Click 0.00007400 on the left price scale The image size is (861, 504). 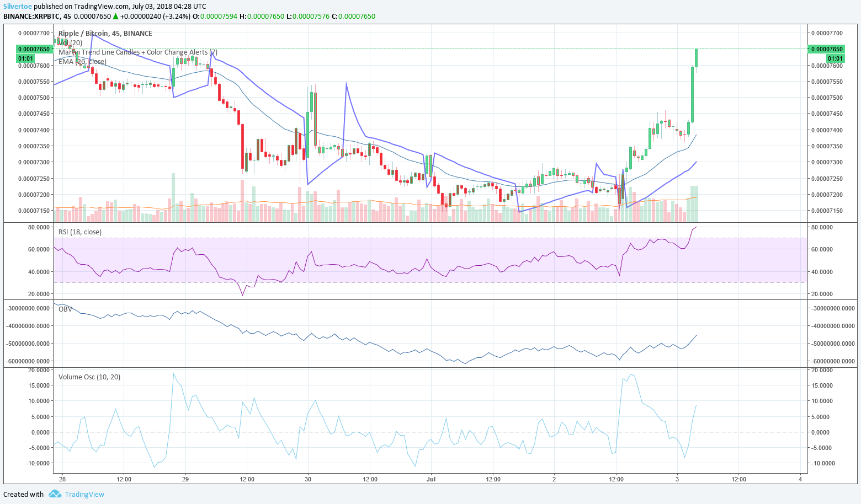34,131
